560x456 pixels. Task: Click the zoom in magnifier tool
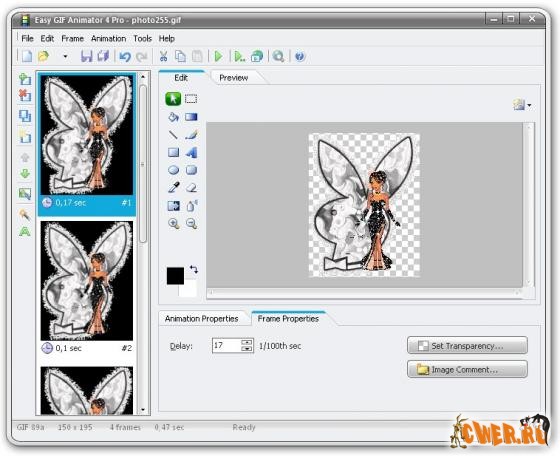(x=173, y=224)
